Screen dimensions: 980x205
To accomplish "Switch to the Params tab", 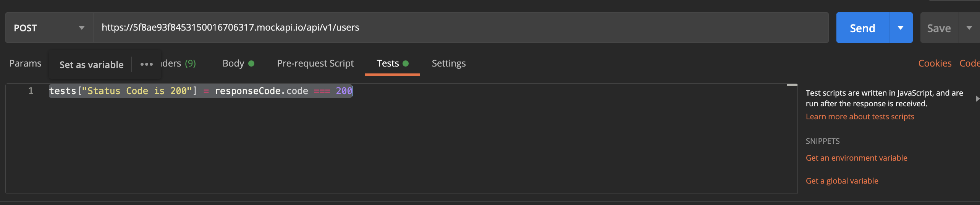I will click(x=25, y=63).
